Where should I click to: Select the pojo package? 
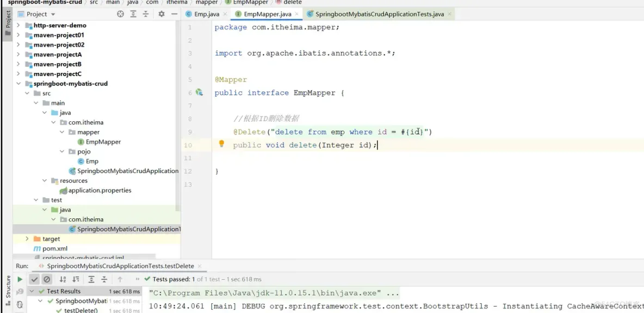[x=79, y=151]
